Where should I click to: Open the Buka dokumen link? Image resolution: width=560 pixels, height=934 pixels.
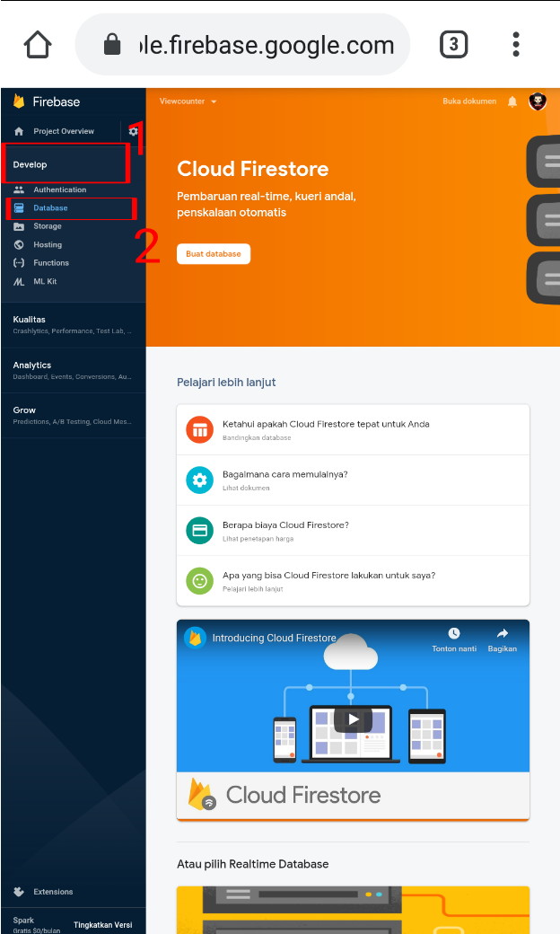(x=469, y=101)
